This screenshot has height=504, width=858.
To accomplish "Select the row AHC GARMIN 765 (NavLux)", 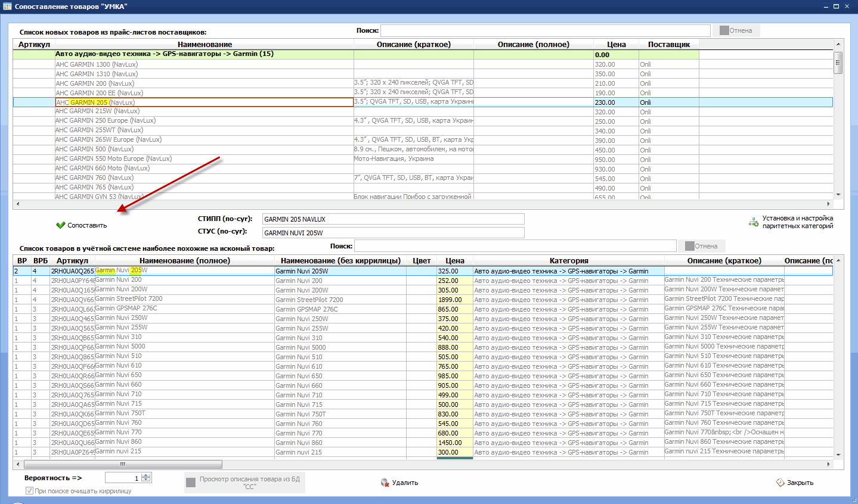I will 423,188.
